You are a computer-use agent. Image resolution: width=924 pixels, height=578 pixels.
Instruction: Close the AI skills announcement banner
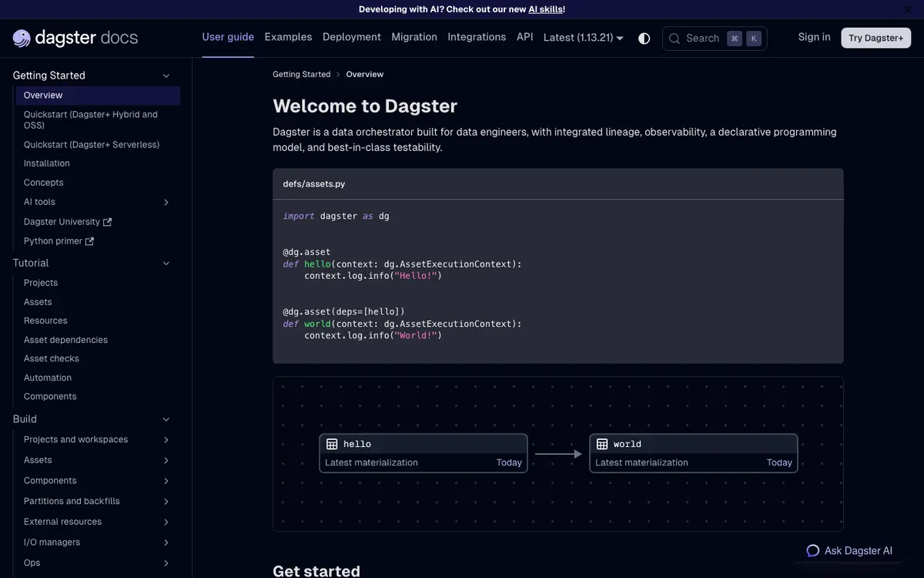click(907, 9)
